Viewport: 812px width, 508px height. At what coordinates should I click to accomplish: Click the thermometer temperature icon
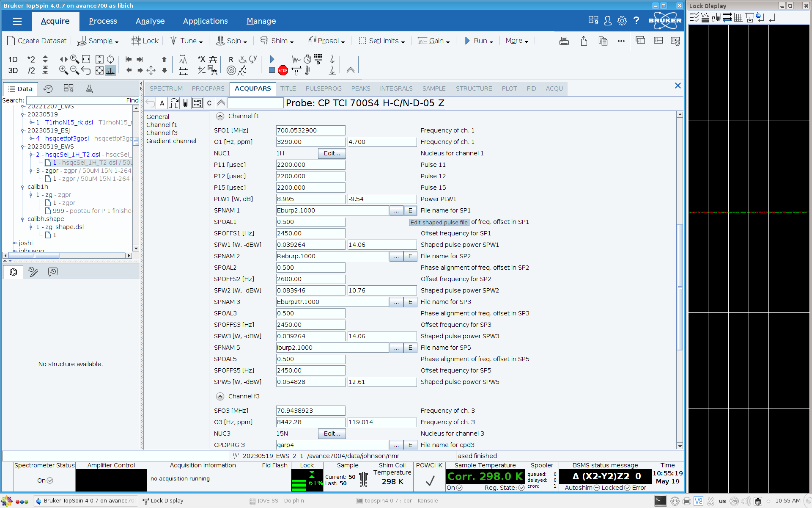(x=307, y=71)
